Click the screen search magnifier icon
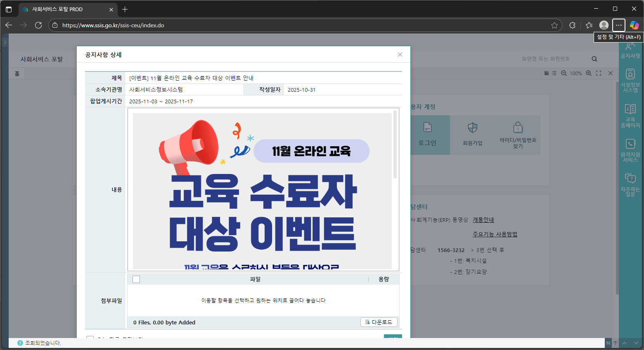Screen dimensions: 644x350 (x=594, y=59)
